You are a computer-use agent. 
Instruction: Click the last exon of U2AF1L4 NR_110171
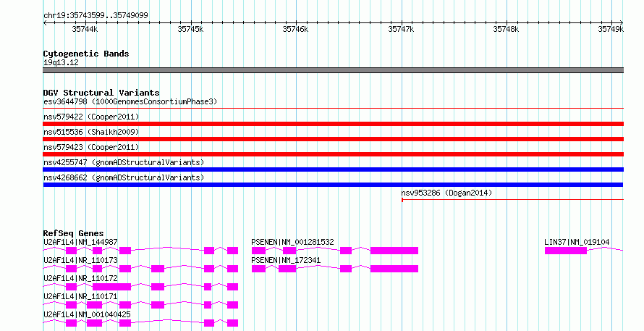(233, 305)
